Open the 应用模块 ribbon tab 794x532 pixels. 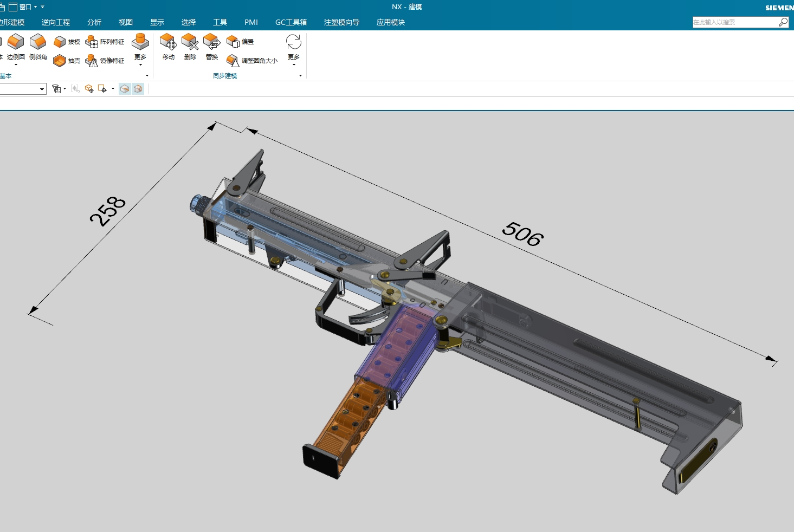[391, 22]
